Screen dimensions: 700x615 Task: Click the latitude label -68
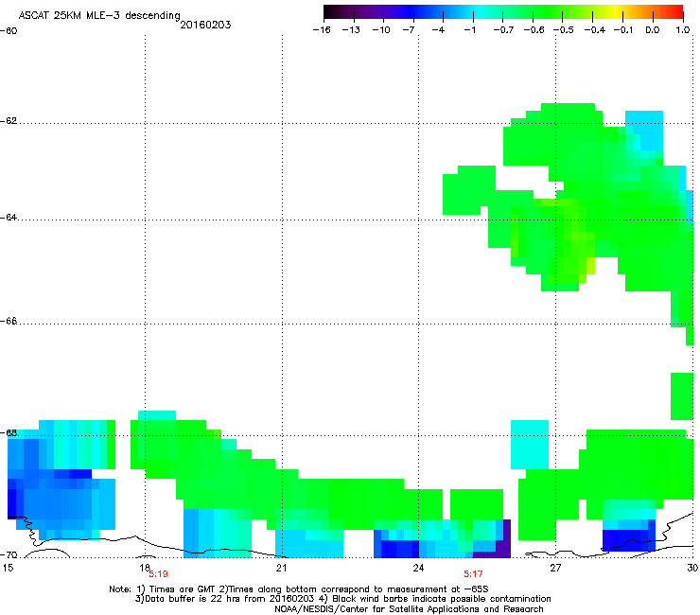click(9, 432)
